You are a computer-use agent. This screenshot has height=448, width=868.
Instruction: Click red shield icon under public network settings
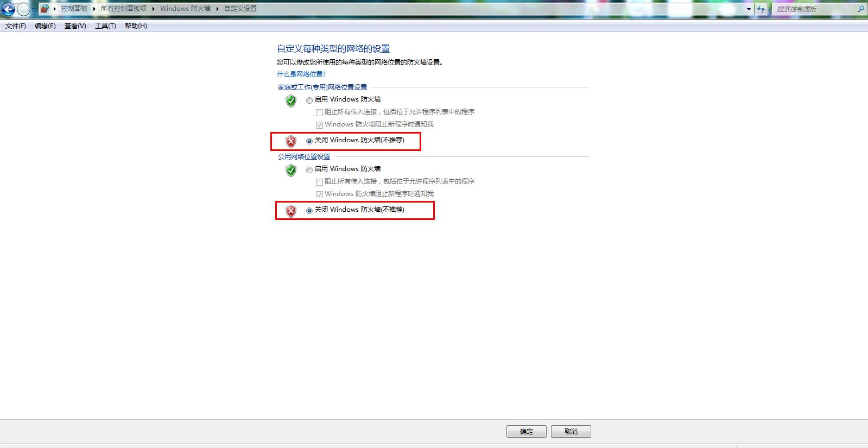[291, 211]
